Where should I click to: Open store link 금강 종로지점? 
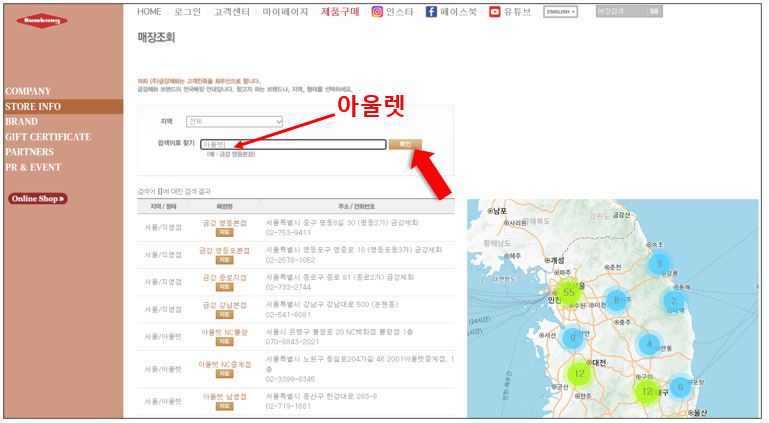point(225,277)
